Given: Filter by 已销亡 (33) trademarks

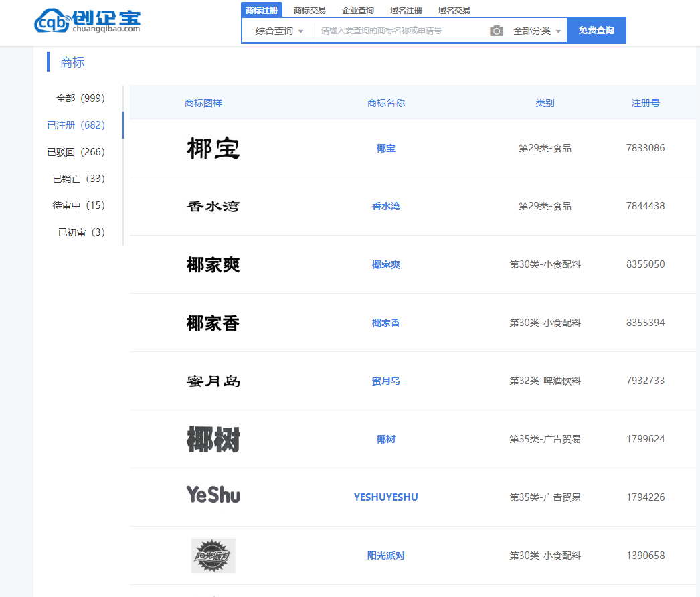Looking at the screenshot, I should tap(78, 179).
